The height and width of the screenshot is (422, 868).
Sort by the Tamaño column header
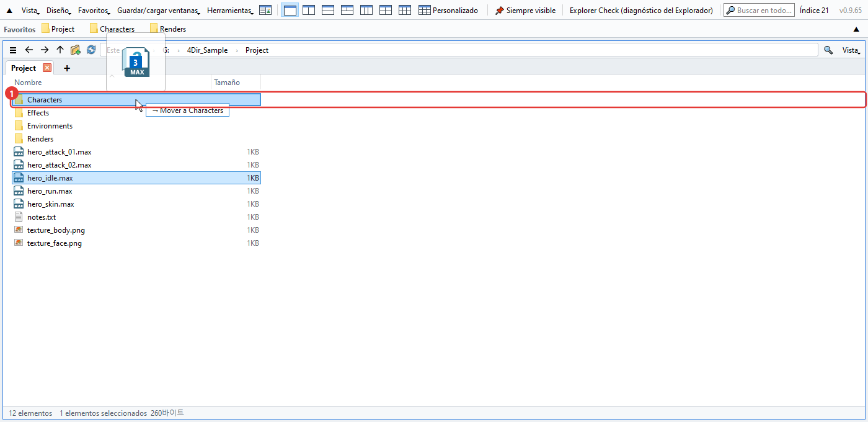click(227, 83)
